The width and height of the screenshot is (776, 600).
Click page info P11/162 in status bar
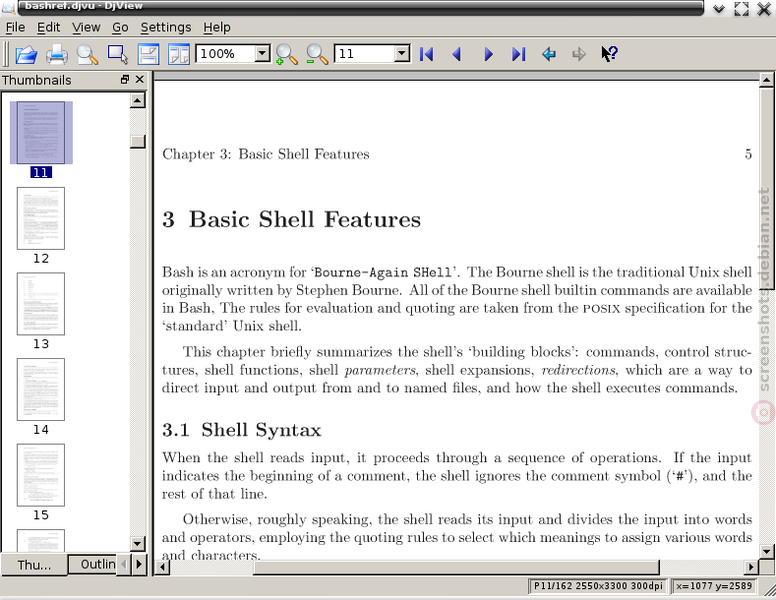click(598, 586)
